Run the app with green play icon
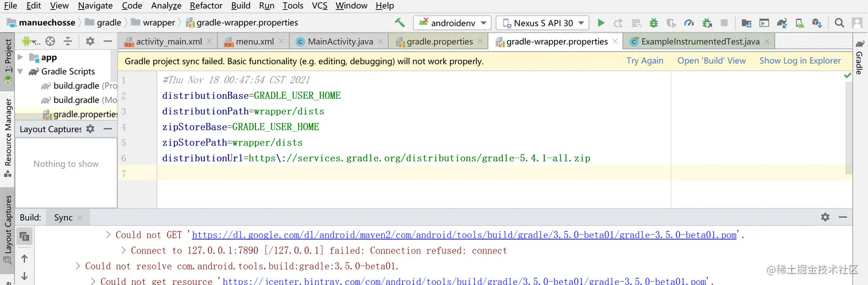 coord(601,23)
